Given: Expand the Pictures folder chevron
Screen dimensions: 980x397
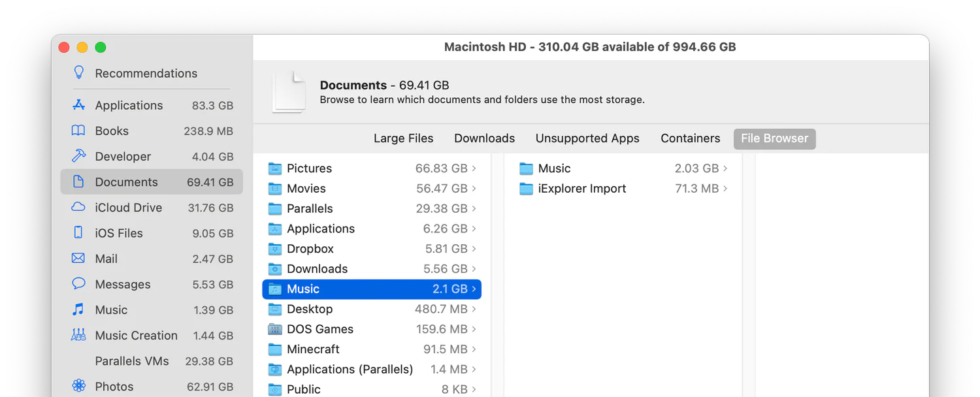Looking at the screenshot, I should [x=474, y=168].
